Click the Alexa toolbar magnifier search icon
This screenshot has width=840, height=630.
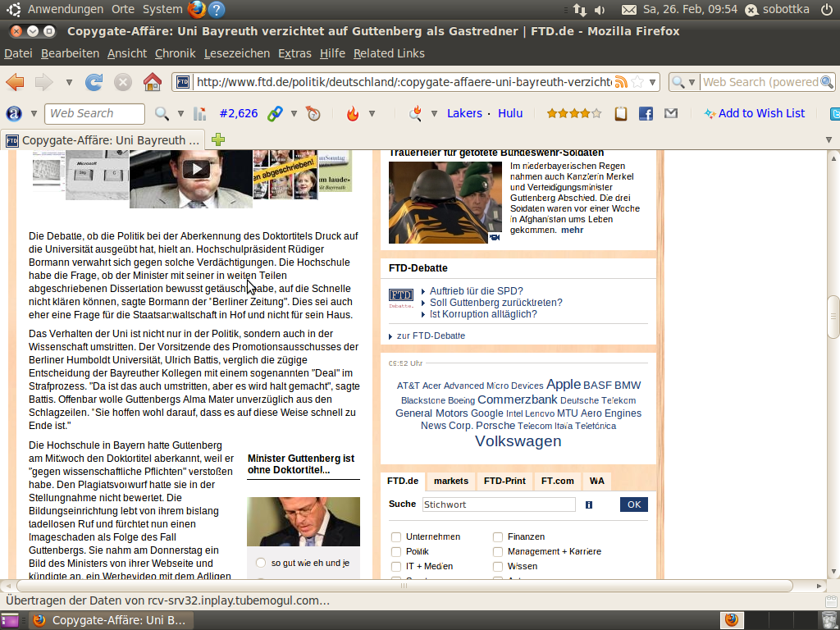click(x=162, y=113)
